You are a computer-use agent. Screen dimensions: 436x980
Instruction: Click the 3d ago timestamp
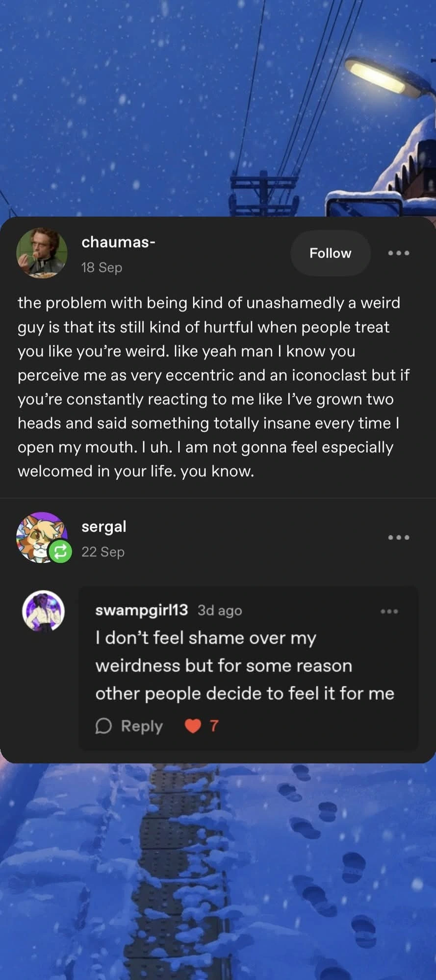pyautogui.click(x=220, y=611)
